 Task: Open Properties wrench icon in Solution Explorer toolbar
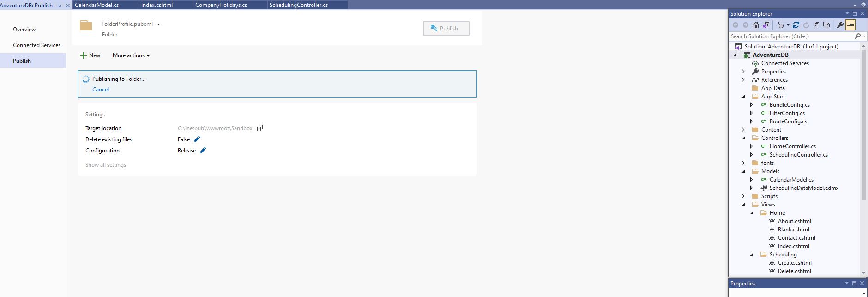tap(840, 25)
